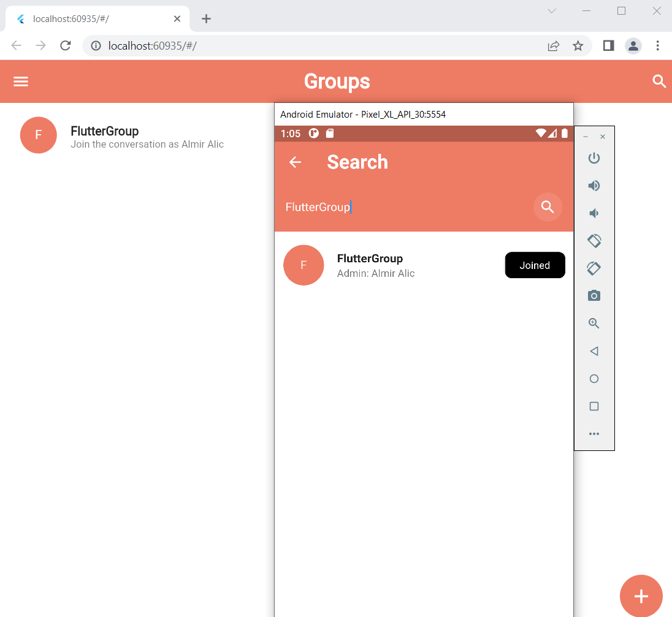Screen dimensions: 672x617
Task: Focus the FlutterGroup search text field
Action: (x=403, y=207)
